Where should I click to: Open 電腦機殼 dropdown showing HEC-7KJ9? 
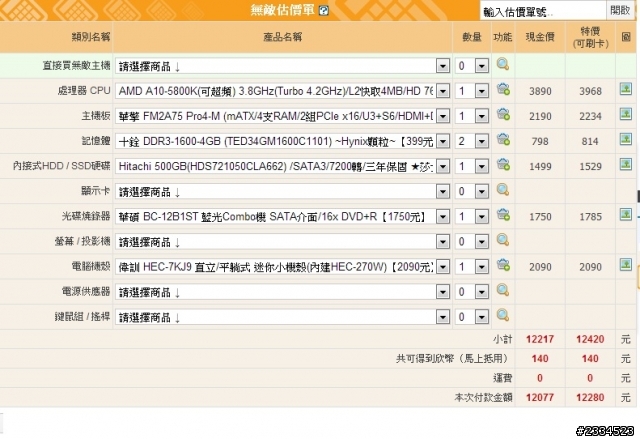[x=282, y=267]
